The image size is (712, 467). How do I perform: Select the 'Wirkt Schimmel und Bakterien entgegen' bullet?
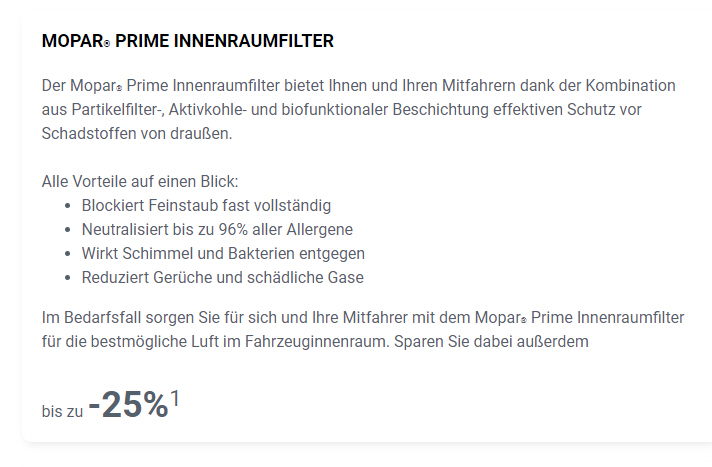(x=223, y=253)
